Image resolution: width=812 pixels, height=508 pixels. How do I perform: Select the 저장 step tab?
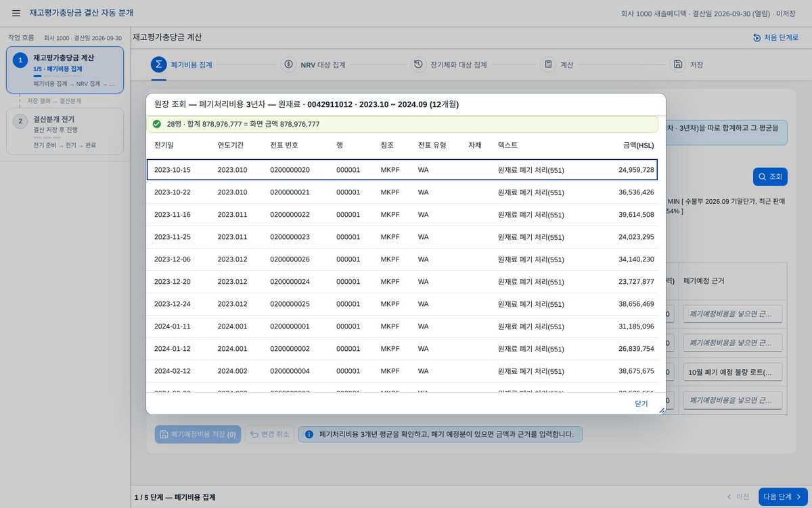[x=687, y=65]
